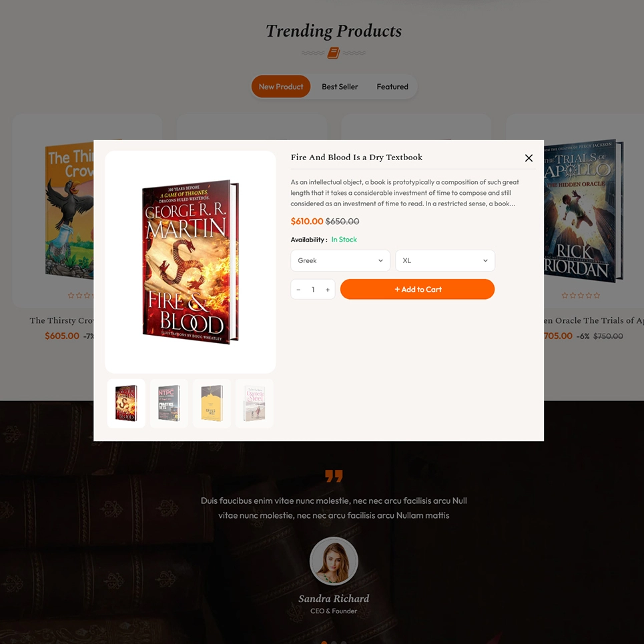Click the quantity input field

[x=313, y=290]
